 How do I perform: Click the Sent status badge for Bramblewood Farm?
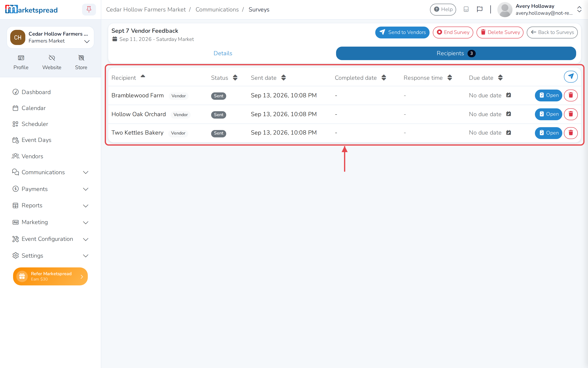[x=218, y=96]
